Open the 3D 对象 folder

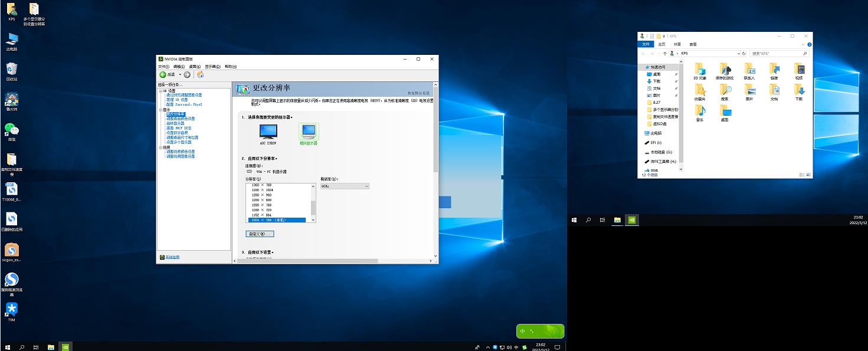700,70
